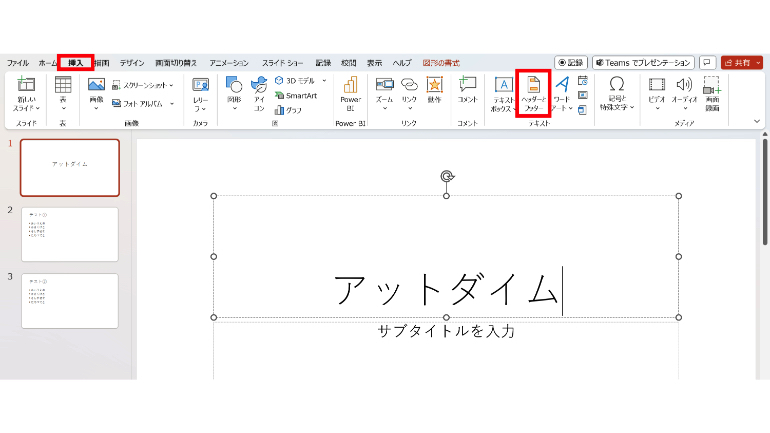Screen dimensions: 770x433
Task: Click the 3D Model (3D モデル) tool
Action: [x=295, y=81]
